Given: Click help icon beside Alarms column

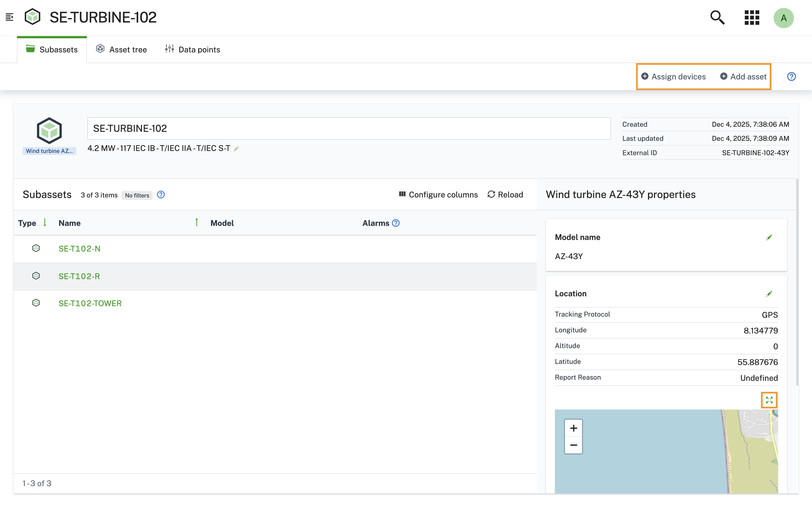Looking at the screenshot, I should tap(396, 223).
